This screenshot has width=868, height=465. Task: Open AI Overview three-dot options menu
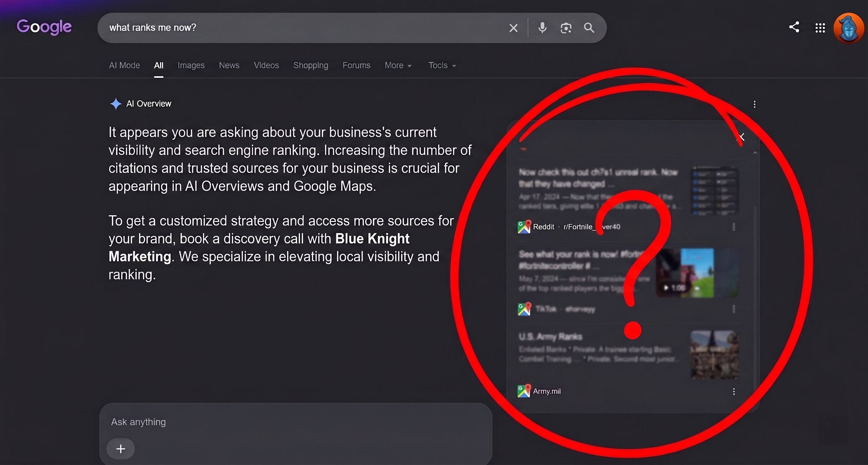[x=754, y=104]
